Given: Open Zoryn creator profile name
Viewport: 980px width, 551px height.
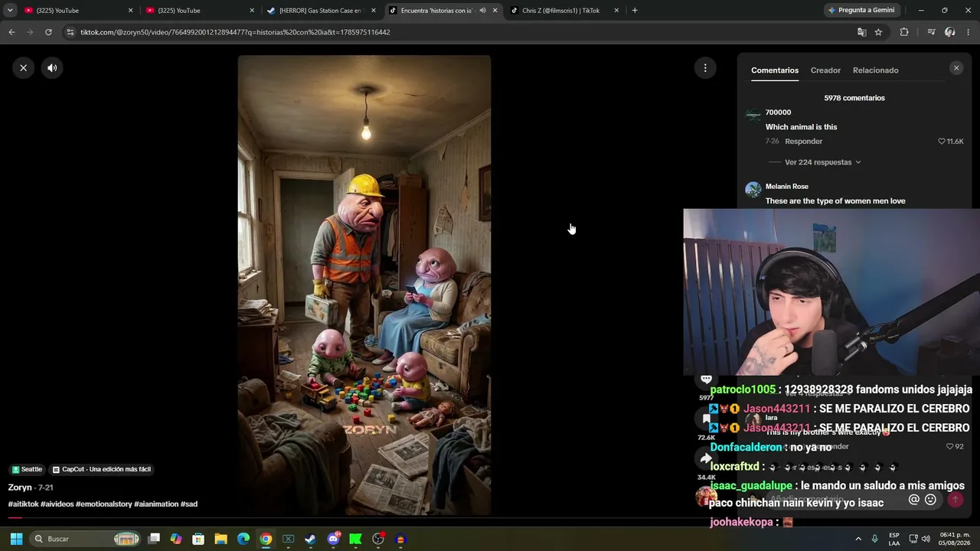Looking at the screenshot, I should coord(20,487).
